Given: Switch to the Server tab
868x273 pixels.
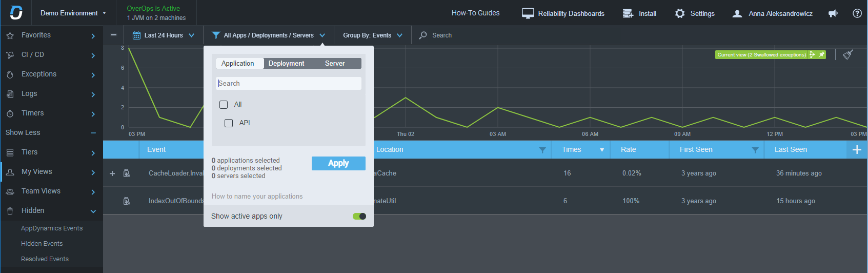Looking at the screenshot, I should coord(335,63).
